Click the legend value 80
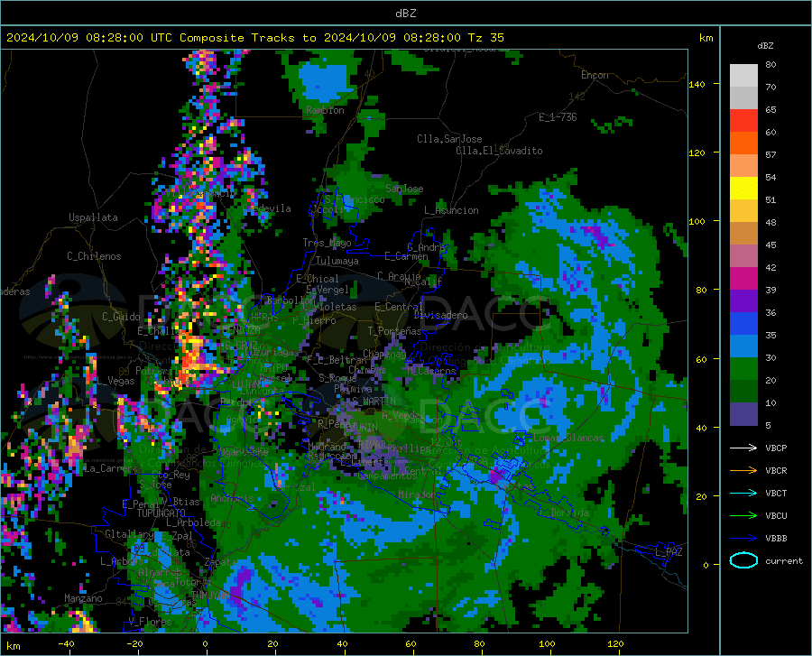The image size is (812, 656). 770,65
